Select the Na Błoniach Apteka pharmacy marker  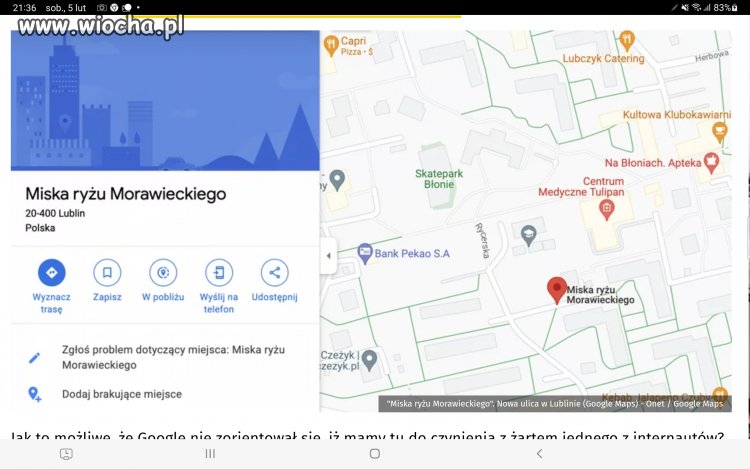pyautogui.click(x=711, y=163)
